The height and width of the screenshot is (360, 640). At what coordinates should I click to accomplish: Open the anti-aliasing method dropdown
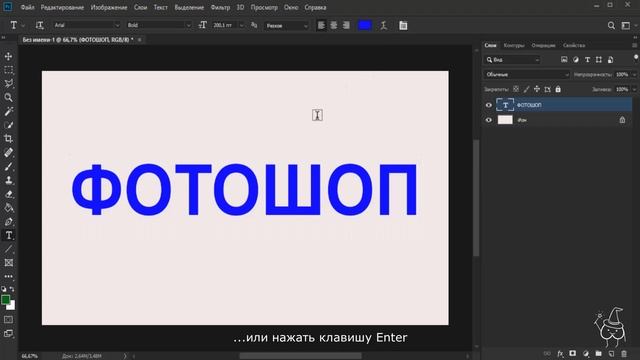(286, 26)
